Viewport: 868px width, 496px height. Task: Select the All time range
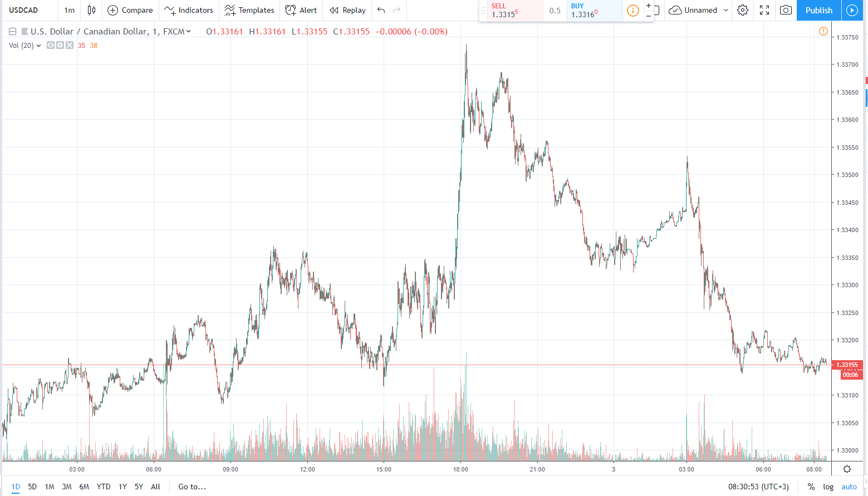pos(155,487)
